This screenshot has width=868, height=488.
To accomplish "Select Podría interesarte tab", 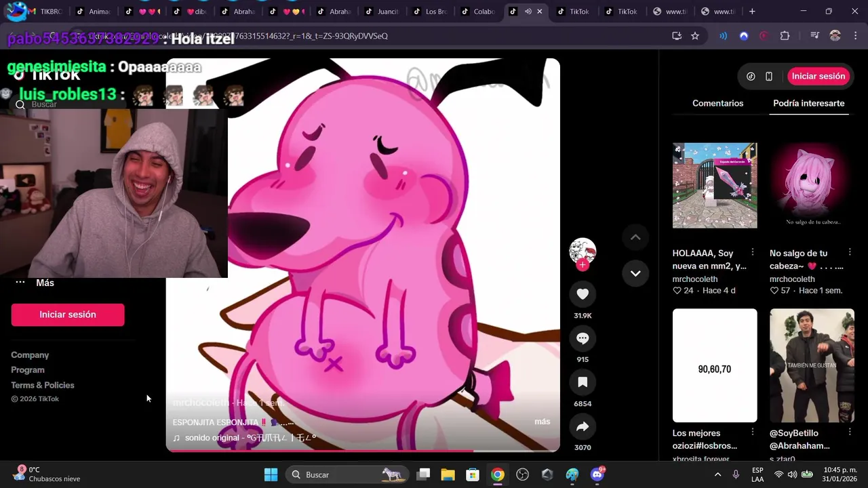I will 808,103.
